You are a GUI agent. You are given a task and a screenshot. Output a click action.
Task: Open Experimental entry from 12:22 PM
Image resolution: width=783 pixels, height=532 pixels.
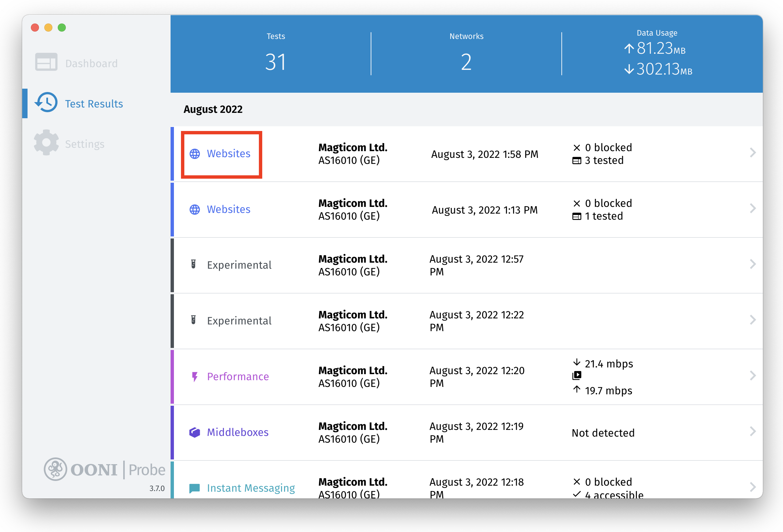(x=239, y=321)
